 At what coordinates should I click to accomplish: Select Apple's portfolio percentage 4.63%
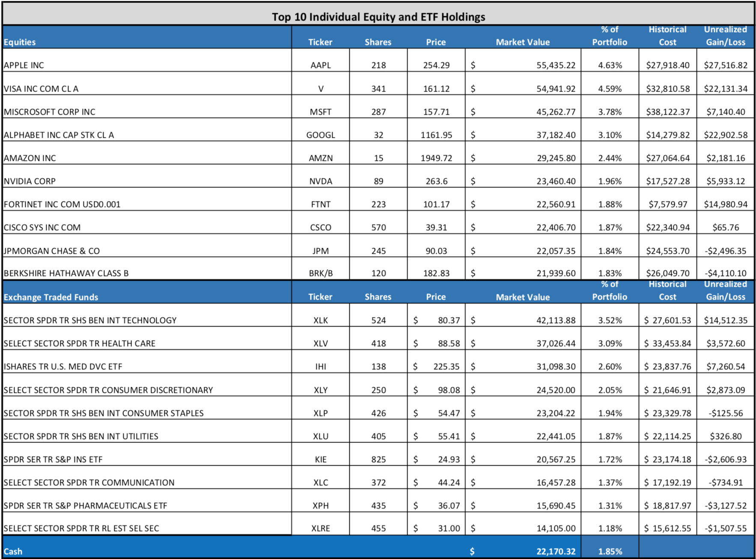(x=610, y=65)
